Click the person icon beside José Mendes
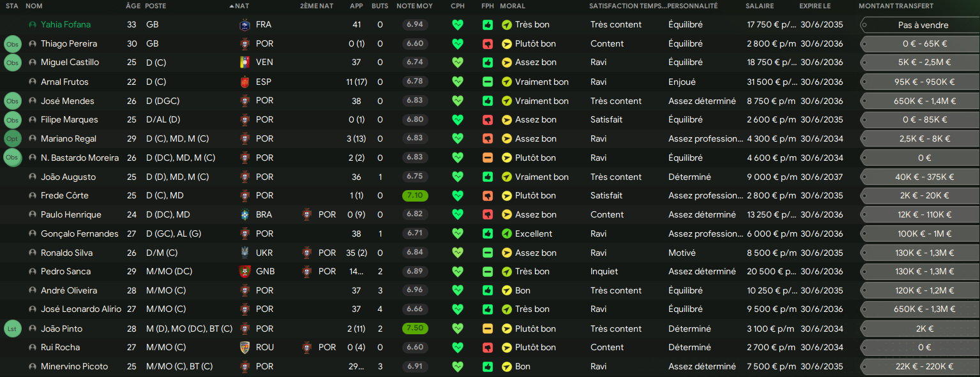 coord(33,101)
